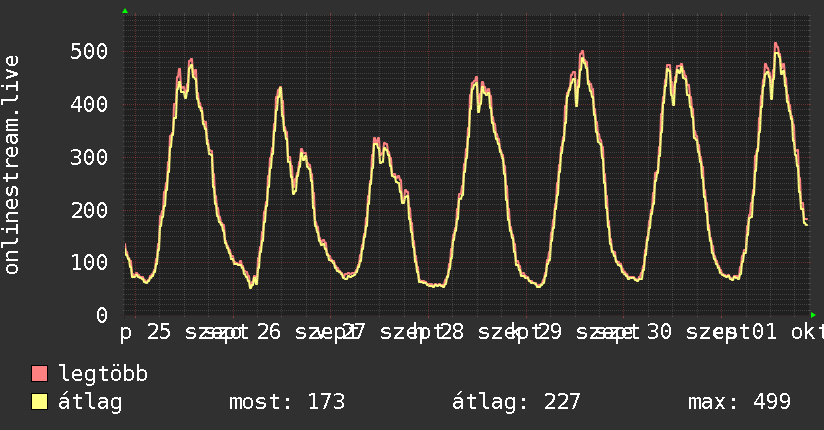This screenshot has width=824, height=430.
Task: Click the x-axis date label '30'
Action: pyautogui.click(x=659, y=332)
